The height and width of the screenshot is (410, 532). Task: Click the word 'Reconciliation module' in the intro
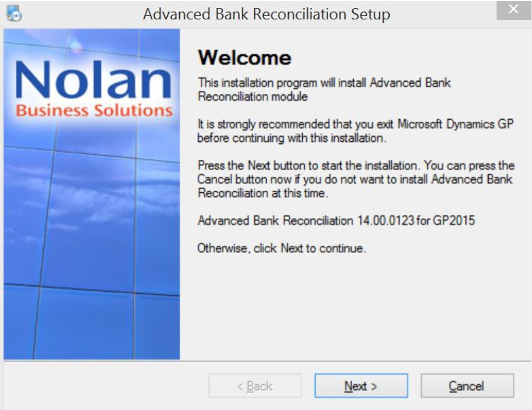(252, 97)
